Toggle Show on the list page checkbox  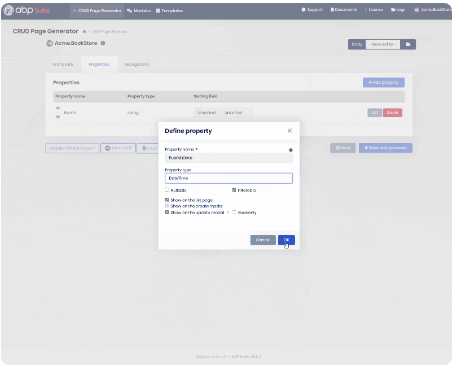point(167,200)
